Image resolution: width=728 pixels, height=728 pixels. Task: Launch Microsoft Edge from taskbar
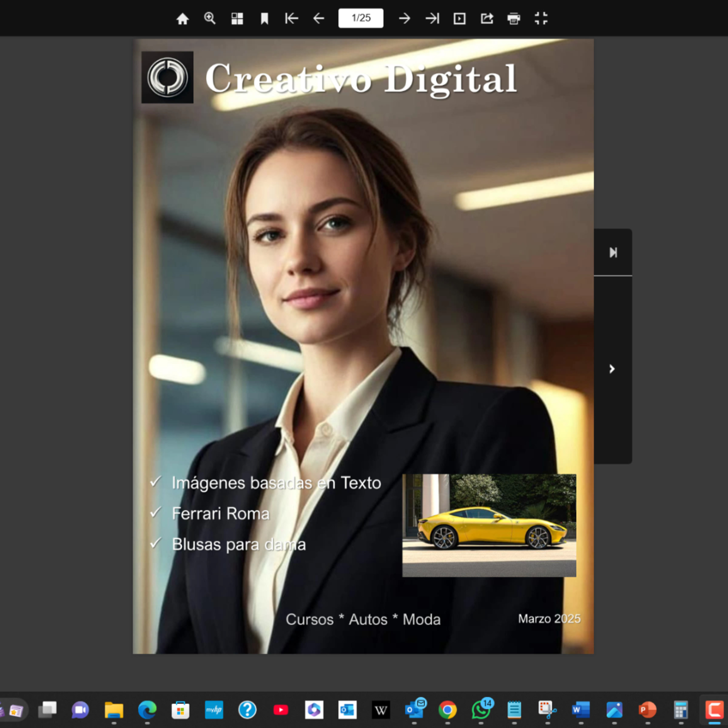[x=147, y=710]
